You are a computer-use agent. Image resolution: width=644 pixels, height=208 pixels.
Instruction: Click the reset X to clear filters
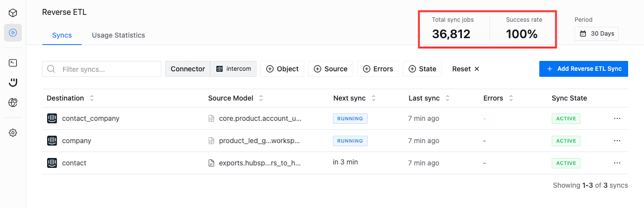pos(476,69)
